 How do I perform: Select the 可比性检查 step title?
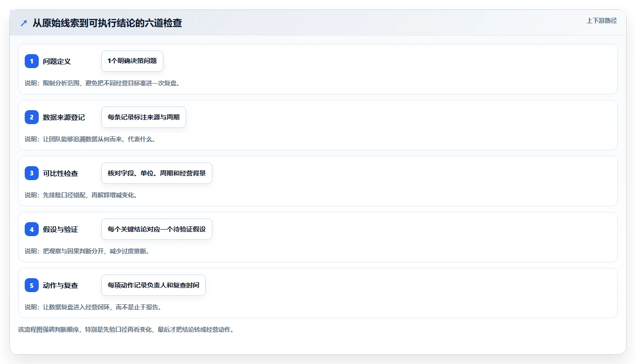coord(61,173)
